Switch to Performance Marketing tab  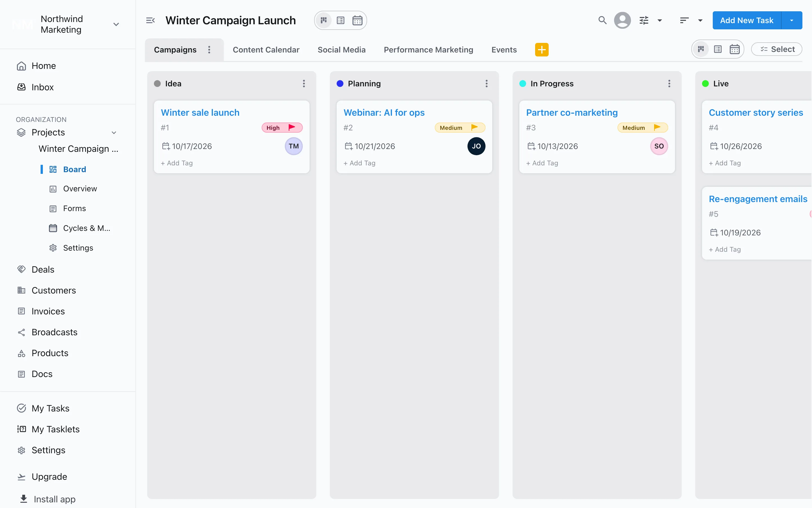coord(428,50)
